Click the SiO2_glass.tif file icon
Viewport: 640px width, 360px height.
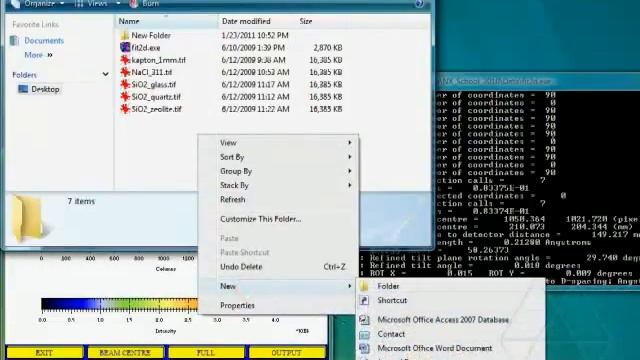pos(125,84)
